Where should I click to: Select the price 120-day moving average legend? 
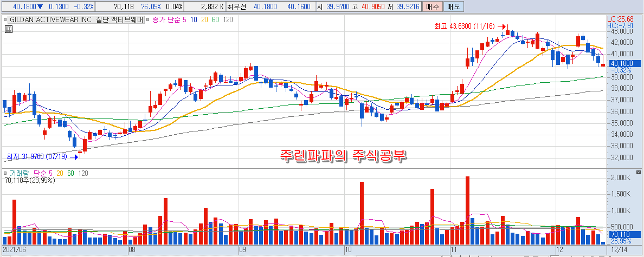click(228, 19)
